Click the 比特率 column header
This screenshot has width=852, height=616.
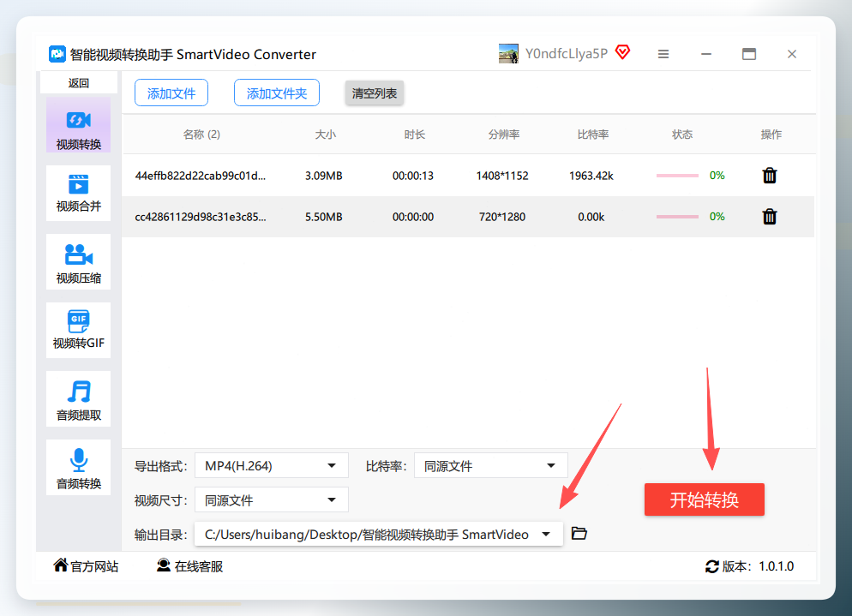[593, 135]
